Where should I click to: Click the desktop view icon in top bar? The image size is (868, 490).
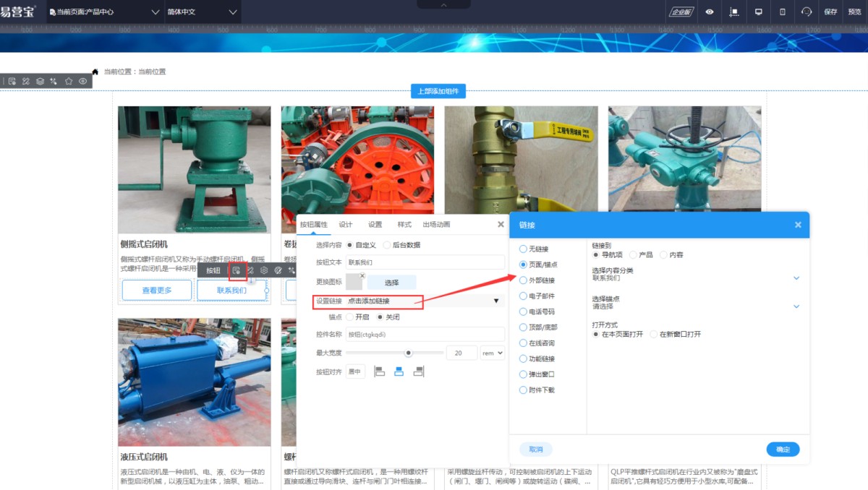[759, 12]
